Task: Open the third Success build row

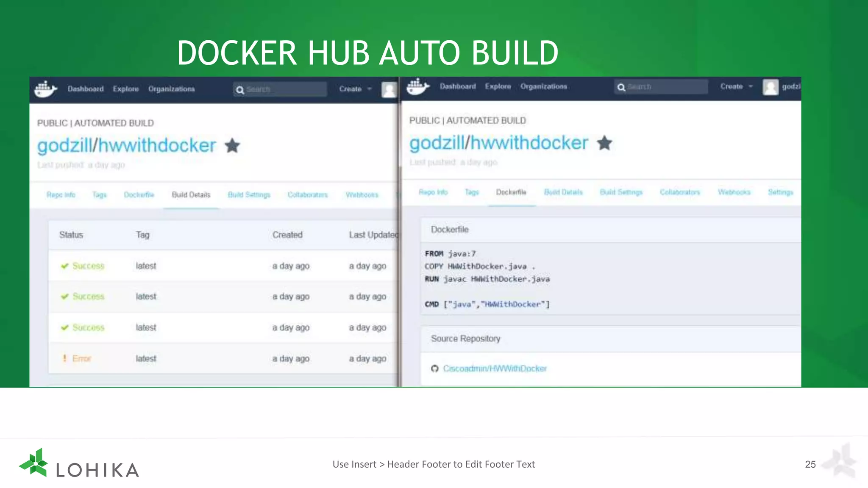Action: [x=223, y=327]
